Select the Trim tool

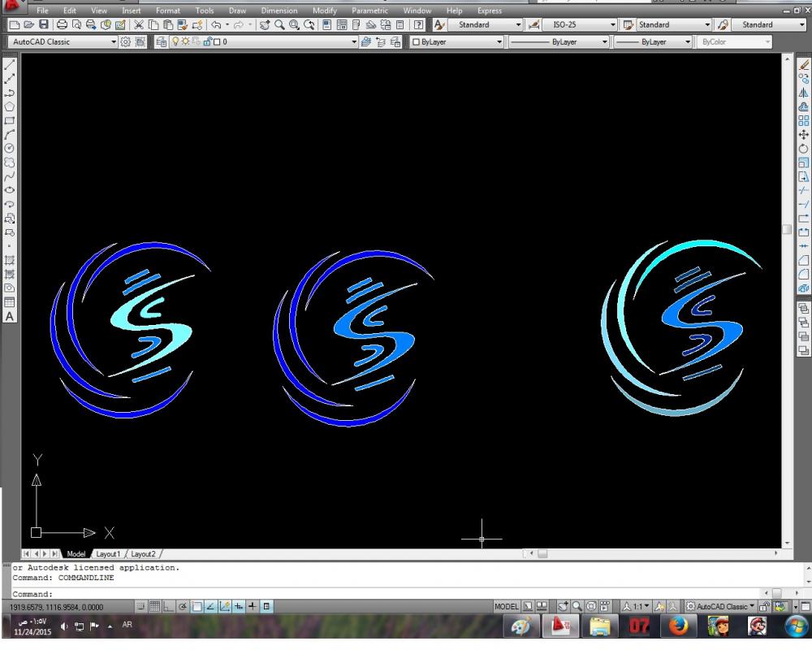click(803, 190)
